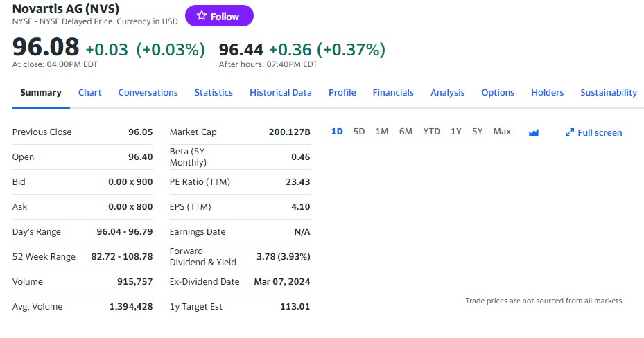Switch to the Chart tab

[90, 93]
